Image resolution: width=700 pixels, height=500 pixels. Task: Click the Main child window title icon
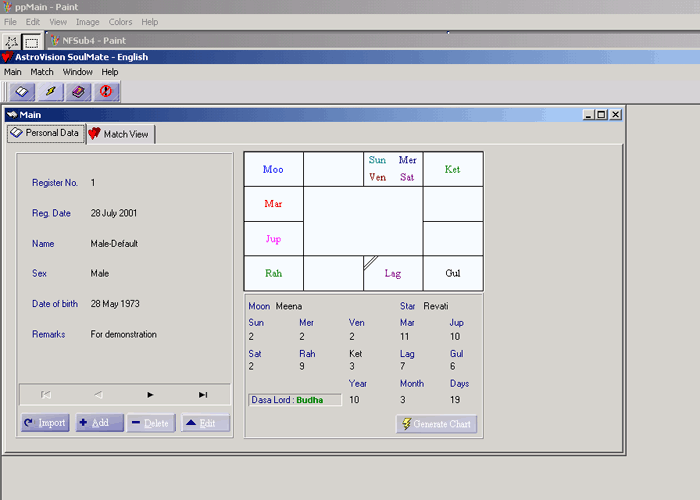[12, 115]
